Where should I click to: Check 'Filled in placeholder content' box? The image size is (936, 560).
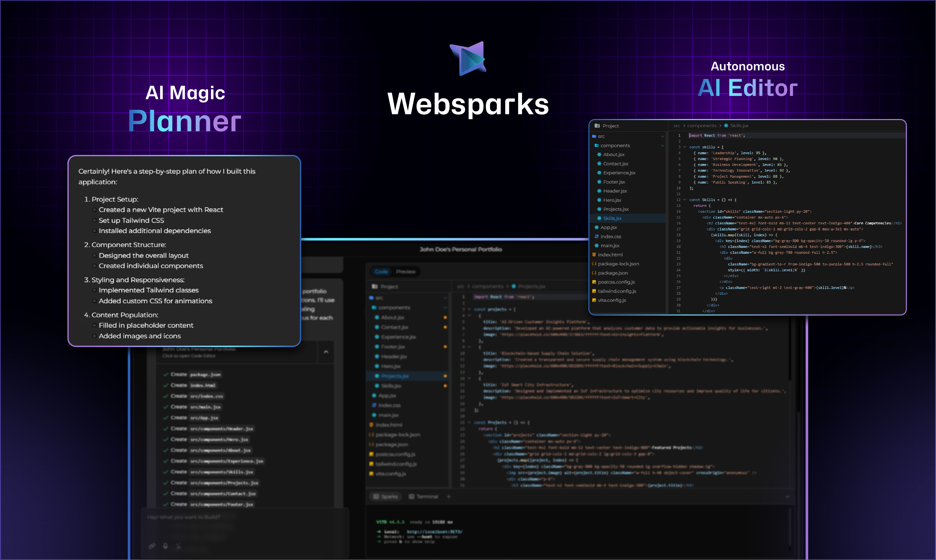tap(94, 326)
